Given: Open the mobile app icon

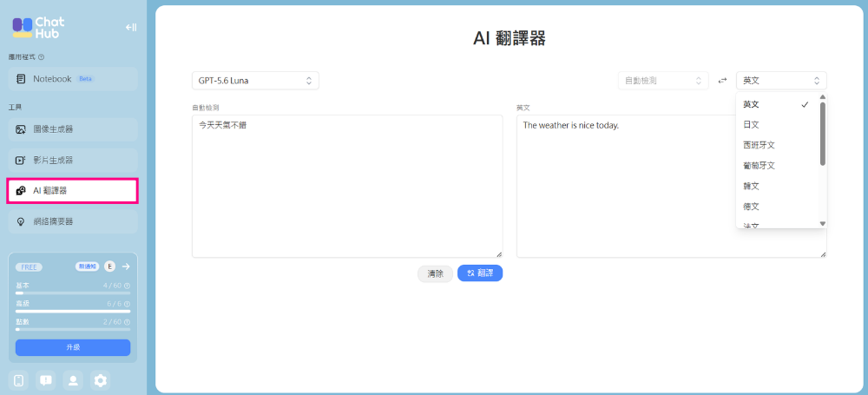Looking at the screenshot, I should [18, 380].
